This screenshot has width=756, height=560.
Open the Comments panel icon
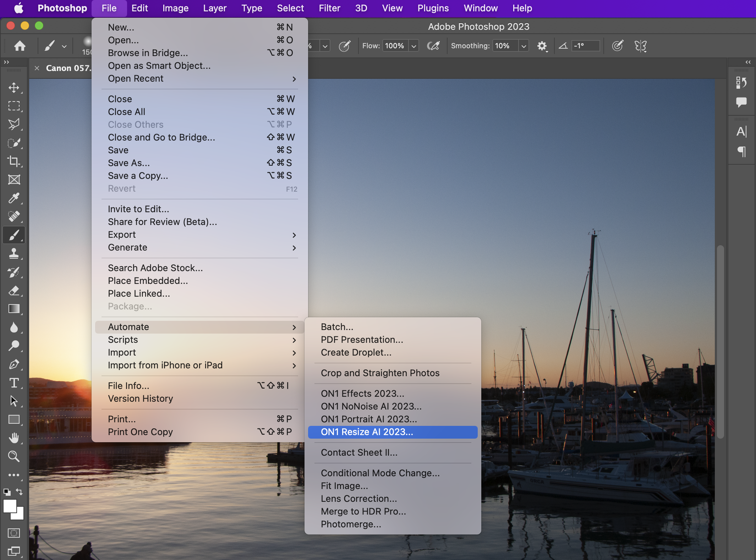(x=741, y=103)
